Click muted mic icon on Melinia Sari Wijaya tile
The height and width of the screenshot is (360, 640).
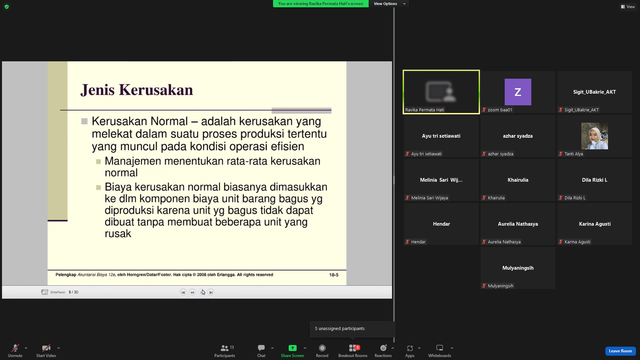(x=407, y=198)
